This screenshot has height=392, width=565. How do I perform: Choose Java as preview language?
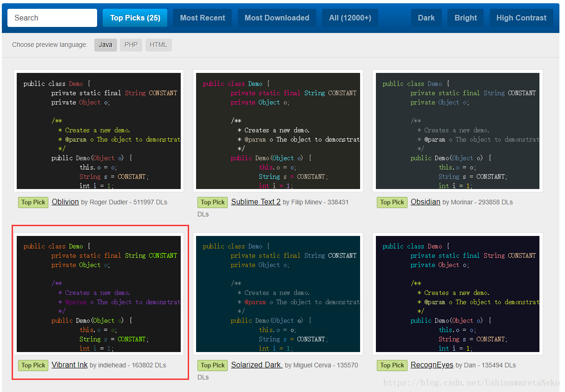pos(105,45)
